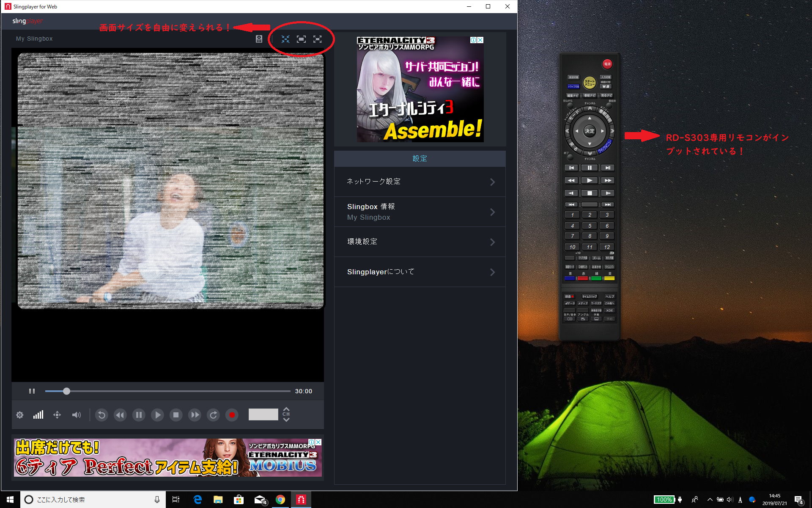Open the video quality signal bars

tap(38, 415)
